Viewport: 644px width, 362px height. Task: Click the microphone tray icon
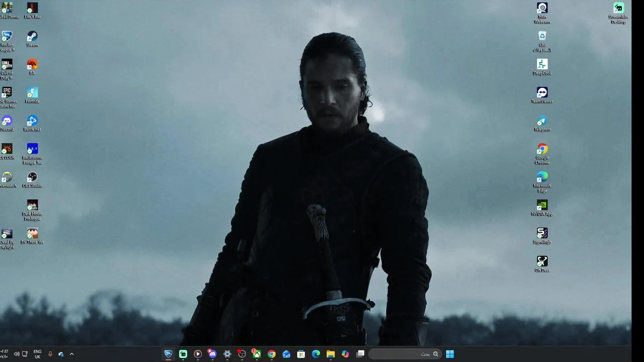(50, 354)
